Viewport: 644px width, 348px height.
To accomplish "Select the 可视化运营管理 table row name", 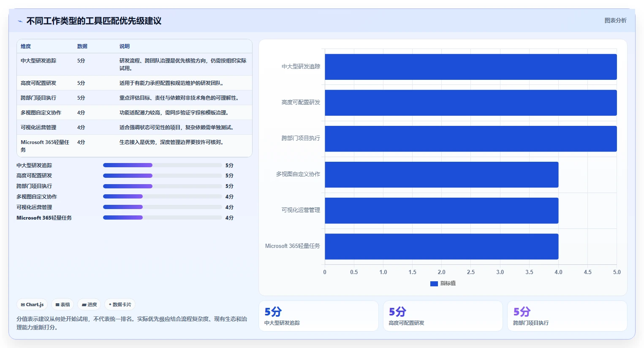I will [x=38, y=128].
